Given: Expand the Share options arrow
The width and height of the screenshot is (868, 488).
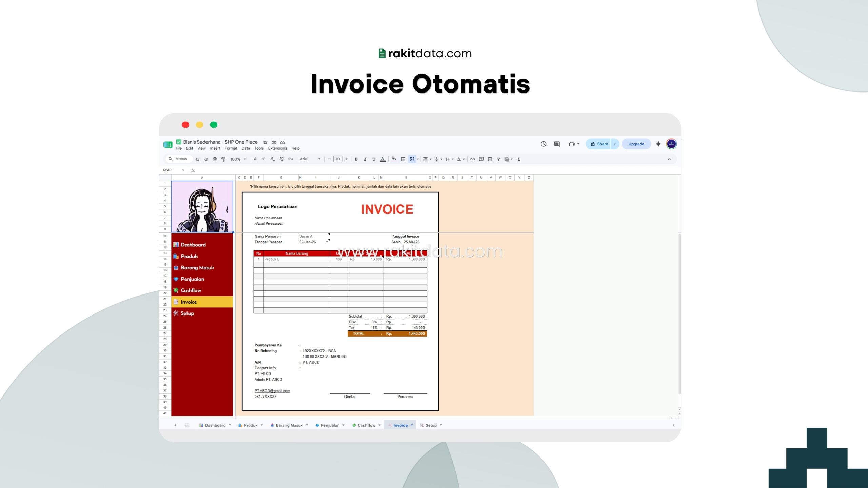Looking at the screenshot, I should click(615, 144).
